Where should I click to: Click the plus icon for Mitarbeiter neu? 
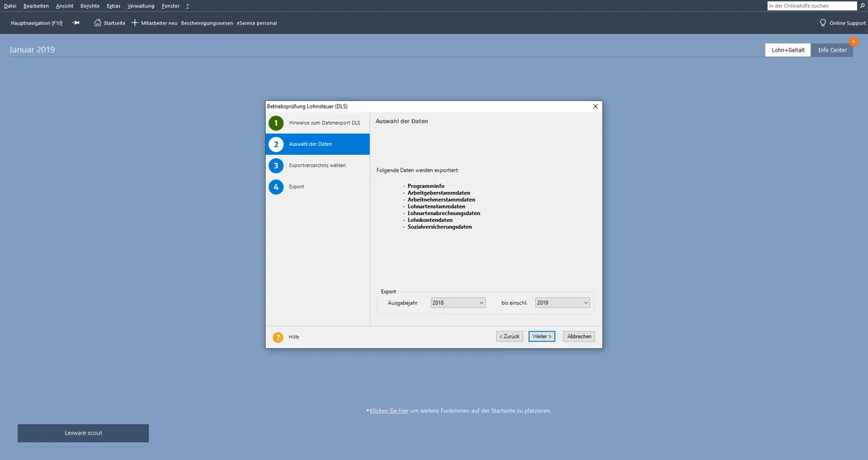(135, 23)
